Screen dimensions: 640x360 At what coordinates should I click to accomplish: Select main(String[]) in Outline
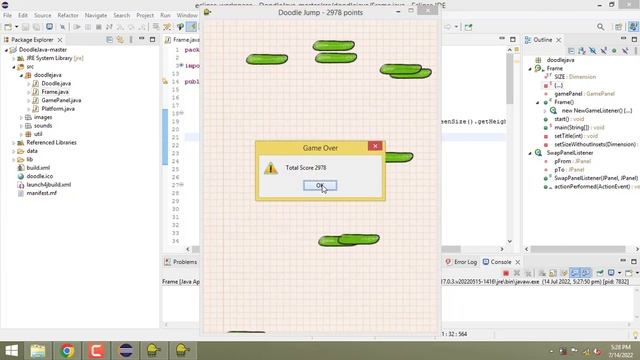coord(579,128)
